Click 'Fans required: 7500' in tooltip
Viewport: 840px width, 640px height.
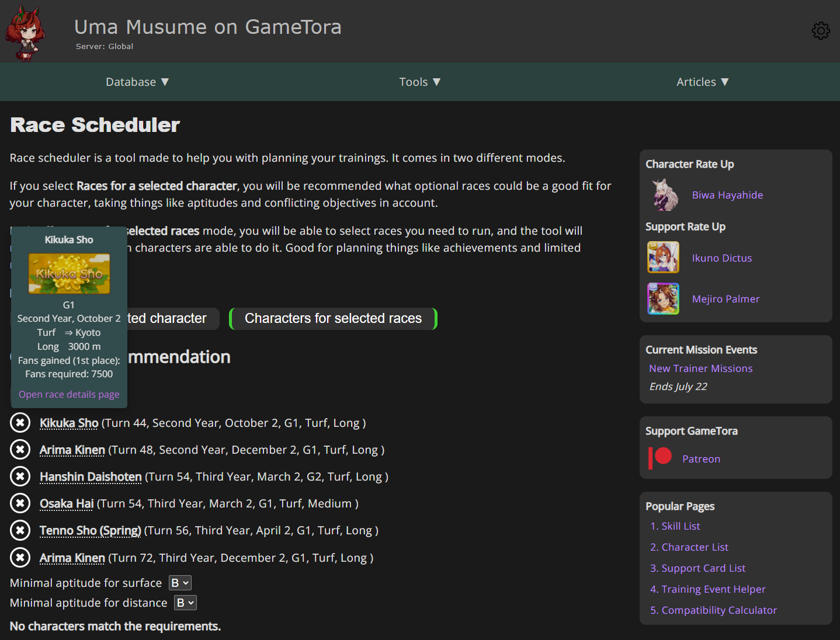pos(69,374)
